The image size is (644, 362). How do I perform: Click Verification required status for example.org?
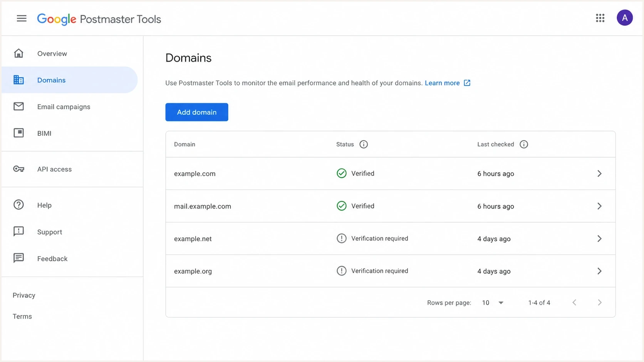pos(380,271)
